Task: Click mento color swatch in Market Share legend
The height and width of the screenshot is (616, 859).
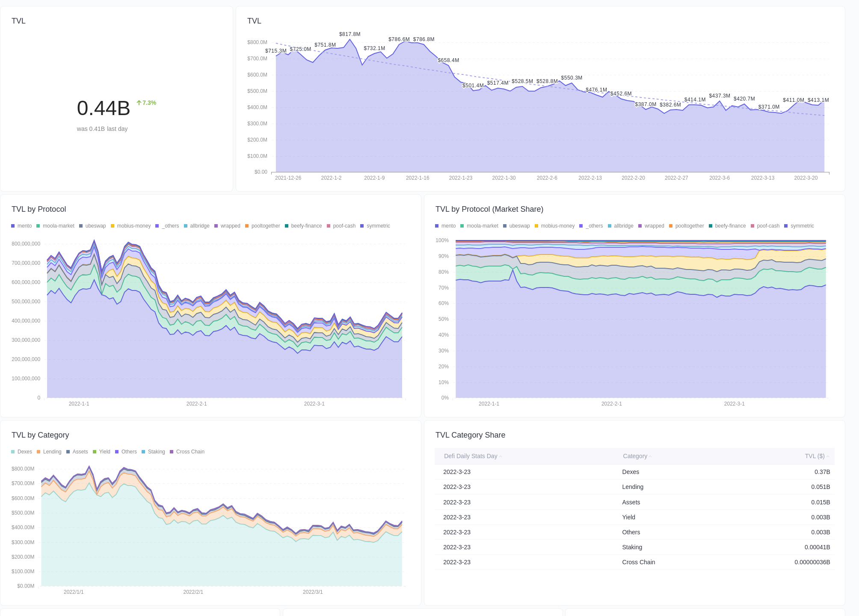Action: 437,226
